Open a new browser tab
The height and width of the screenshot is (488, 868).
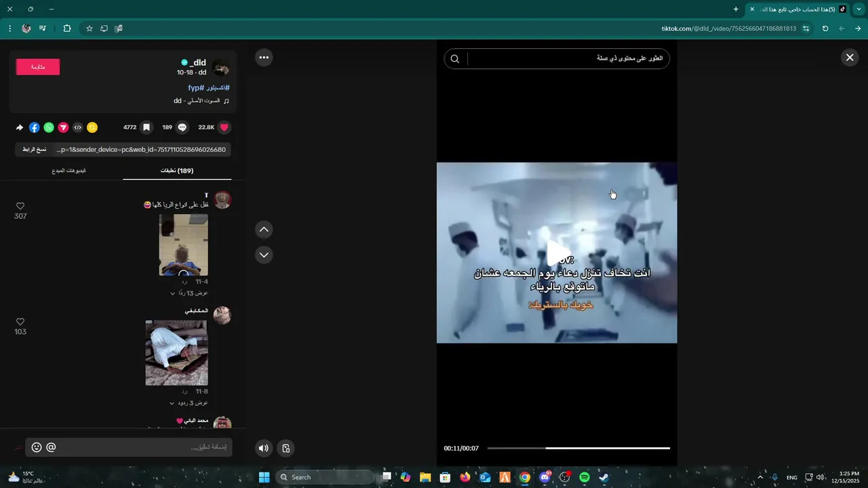point(736,9)
